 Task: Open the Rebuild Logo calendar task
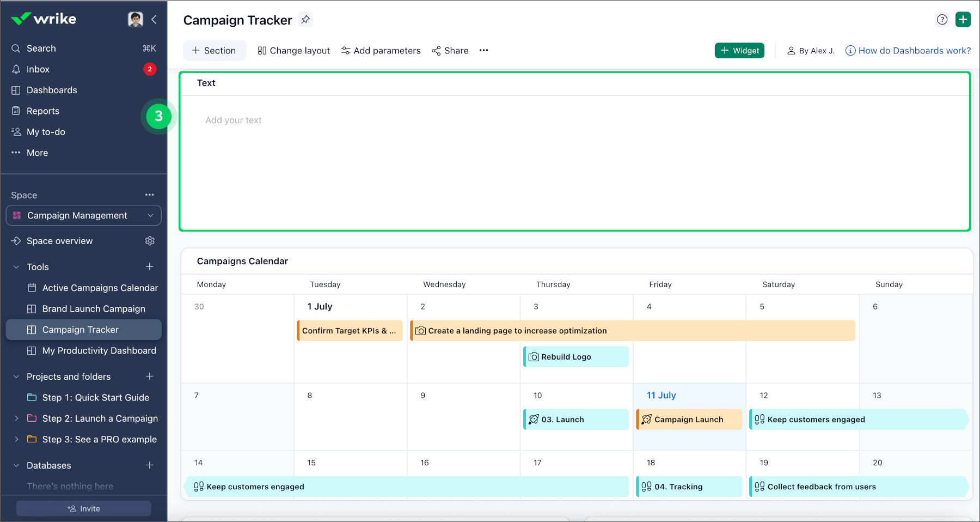pyautogui.click(x=575, y=357)
